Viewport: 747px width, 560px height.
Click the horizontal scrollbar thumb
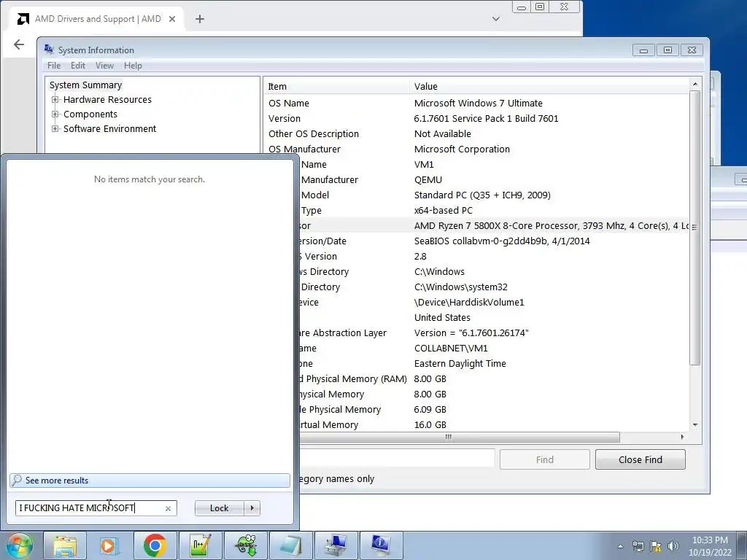tap(449, 437)
